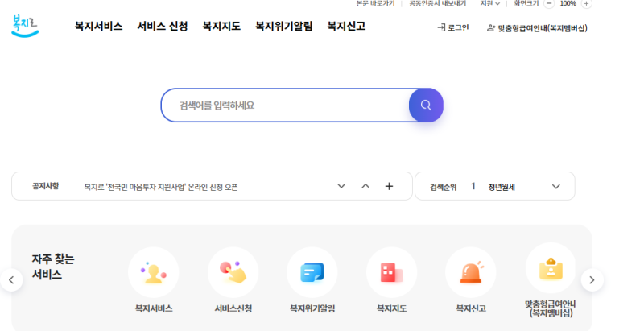The image size is (644, 331).
Task: Open more notices with plus icon
Action: (389, 186)
